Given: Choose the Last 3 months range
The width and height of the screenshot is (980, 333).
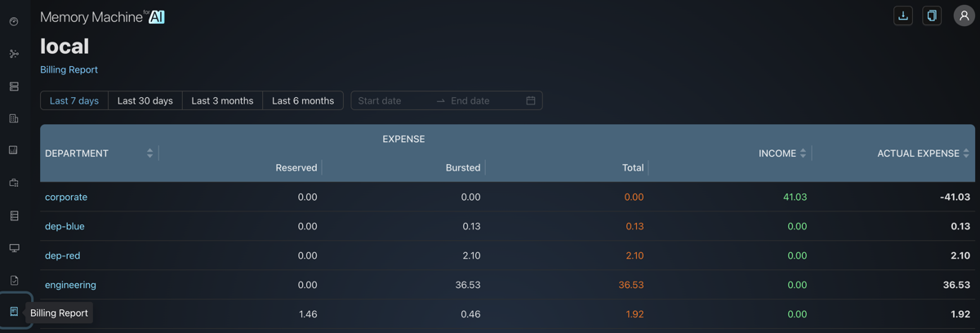Looking at the screenshot, I should coord(222,100).
